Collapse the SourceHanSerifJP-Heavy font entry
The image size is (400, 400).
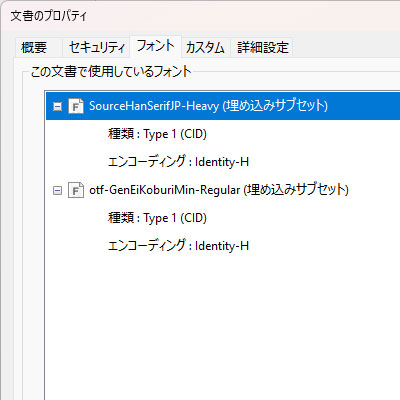(58, 107)
